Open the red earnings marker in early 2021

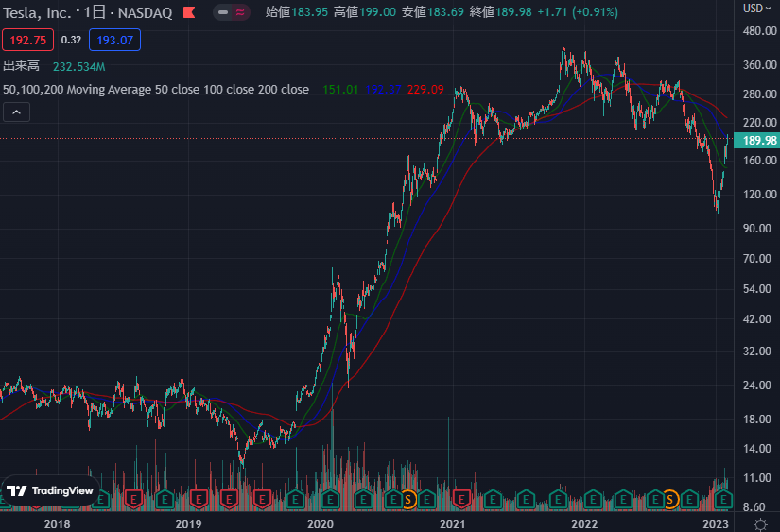tap(462, 499)
